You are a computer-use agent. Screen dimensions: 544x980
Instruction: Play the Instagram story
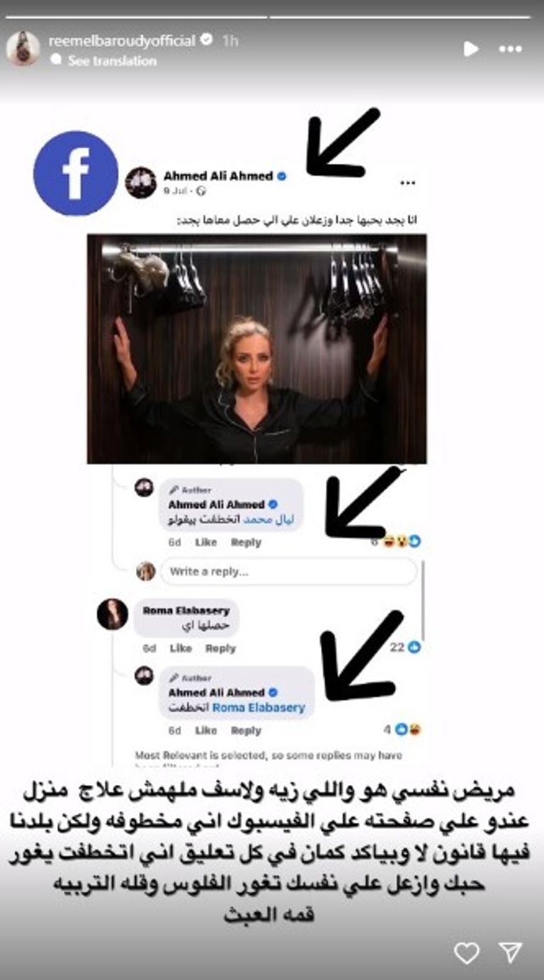point(470,48)
